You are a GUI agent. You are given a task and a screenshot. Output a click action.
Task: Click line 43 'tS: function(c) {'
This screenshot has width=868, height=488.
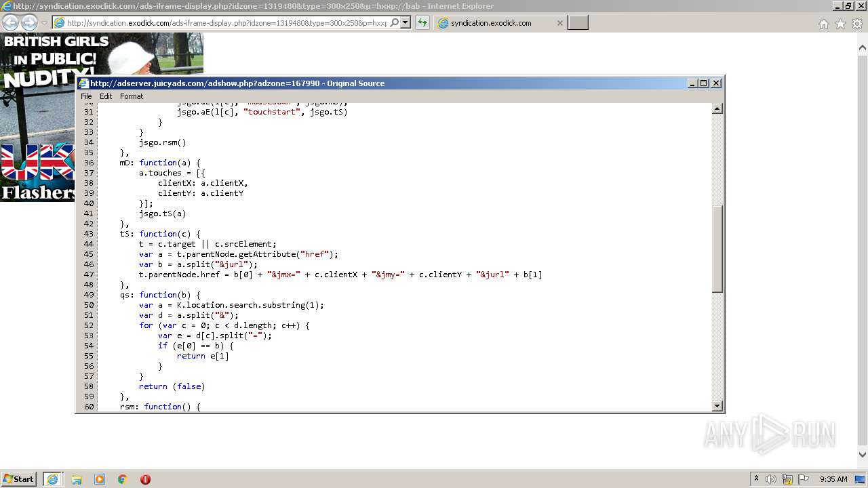click(160, 234)
